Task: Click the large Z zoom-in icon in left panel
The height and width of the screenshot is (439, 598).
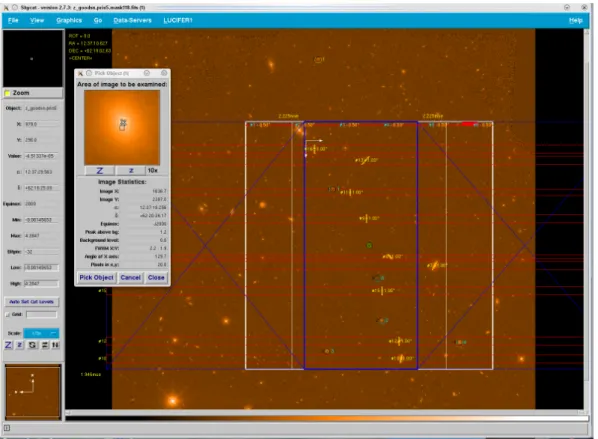Action: (x=8, y=345)
